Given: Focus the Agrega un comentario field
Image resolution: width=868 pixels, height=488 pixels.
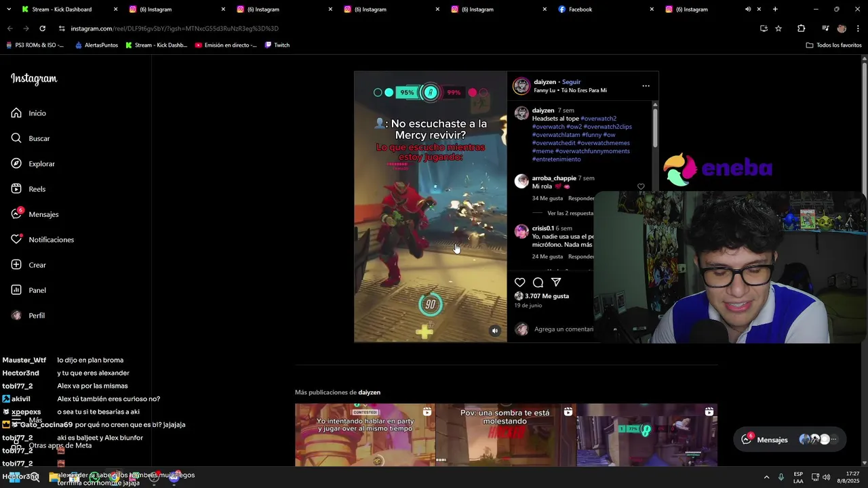Looking at the screenshot, I should 564,329.
